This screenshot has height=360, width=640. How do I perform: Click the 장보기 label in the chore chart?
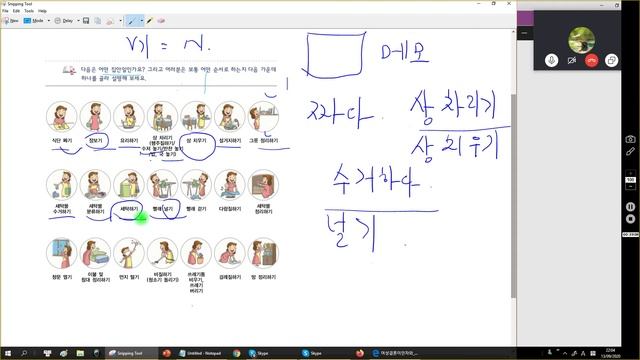pyautogui.click(x=96, y=140)
